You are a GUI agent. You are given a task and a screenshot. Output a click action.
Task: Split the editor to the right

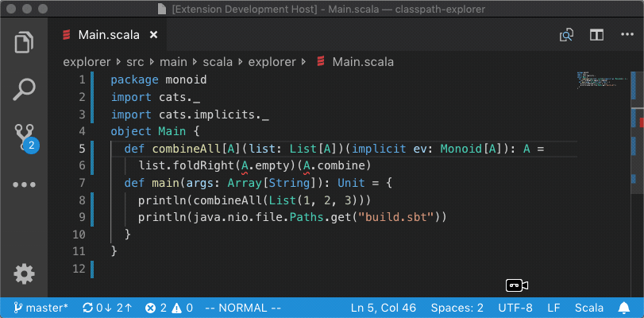(597, 35)
